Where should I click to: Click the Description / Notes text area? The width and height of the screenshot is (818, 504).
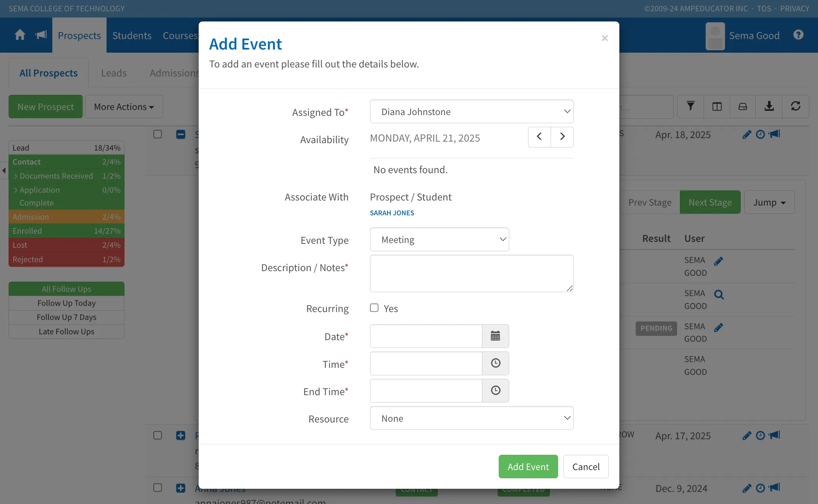point(471,273)
